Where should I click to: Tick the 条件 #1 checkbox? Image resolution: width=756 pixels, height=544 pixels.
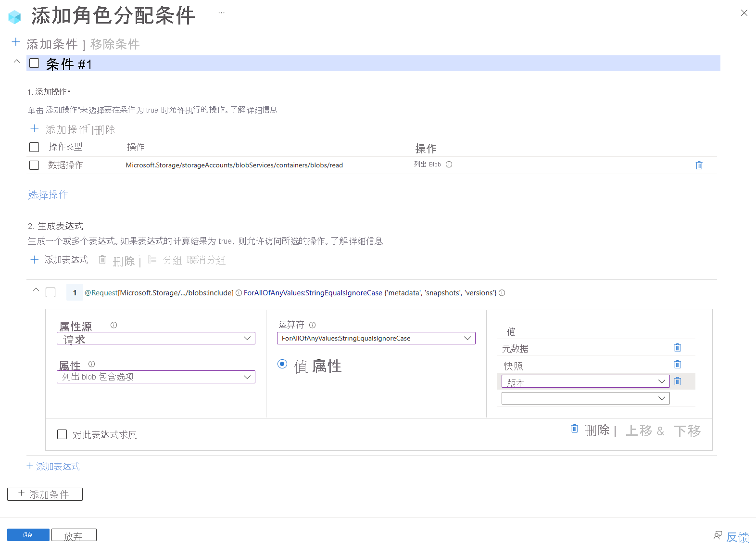(34, 63)
